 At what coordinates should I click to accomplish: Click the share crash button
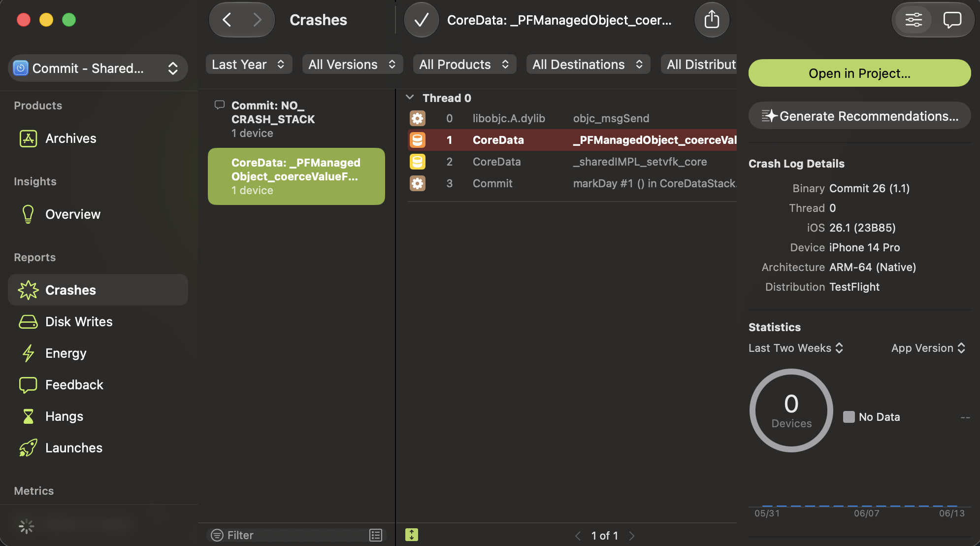pos(712,20)
